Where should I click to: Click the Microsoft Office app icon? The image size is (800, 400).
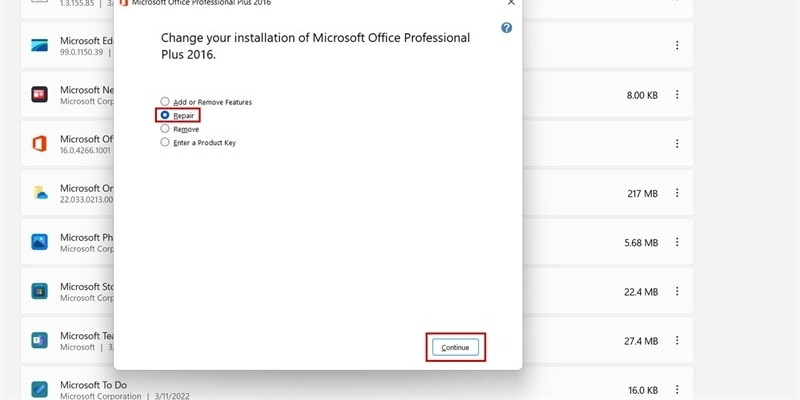[39, 143]
